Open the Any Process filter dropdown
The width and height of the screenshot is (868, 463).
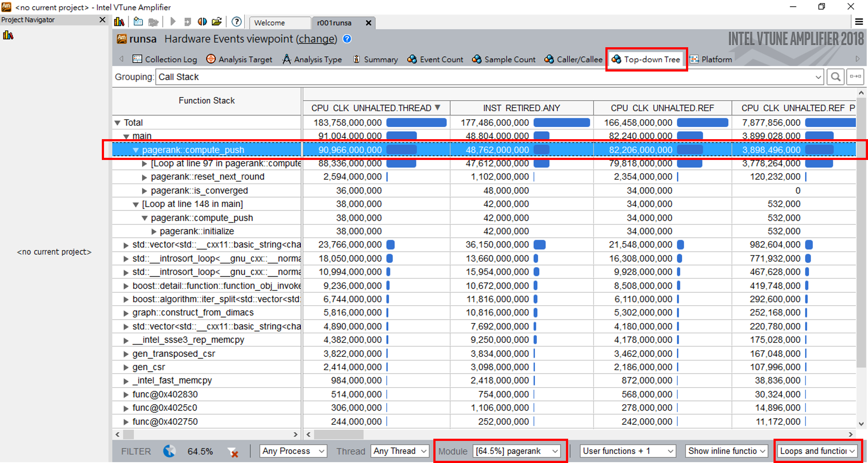click(293, 451)
